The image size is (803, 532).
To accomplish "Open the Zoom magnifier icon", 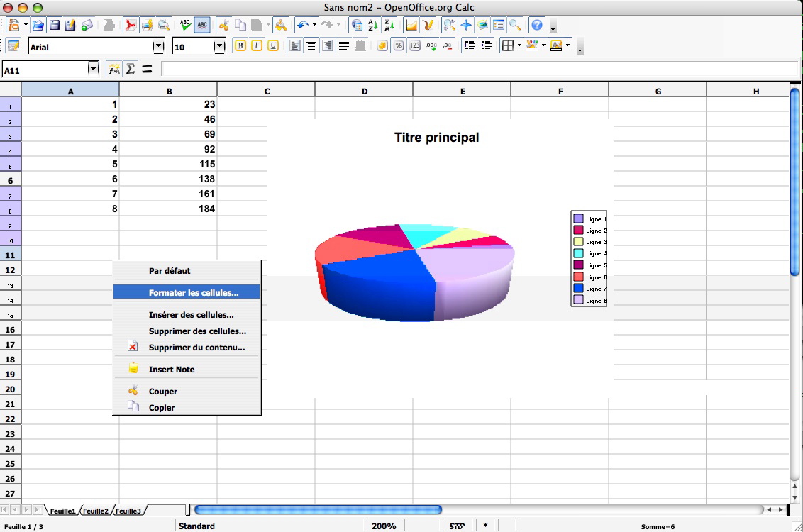I will pyautogui.click(x=515, y=25).
